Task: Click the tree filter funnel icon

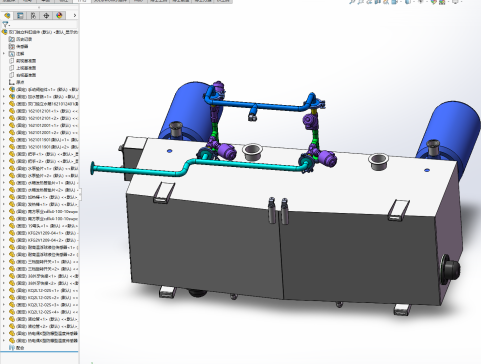Action: [5, 24]
